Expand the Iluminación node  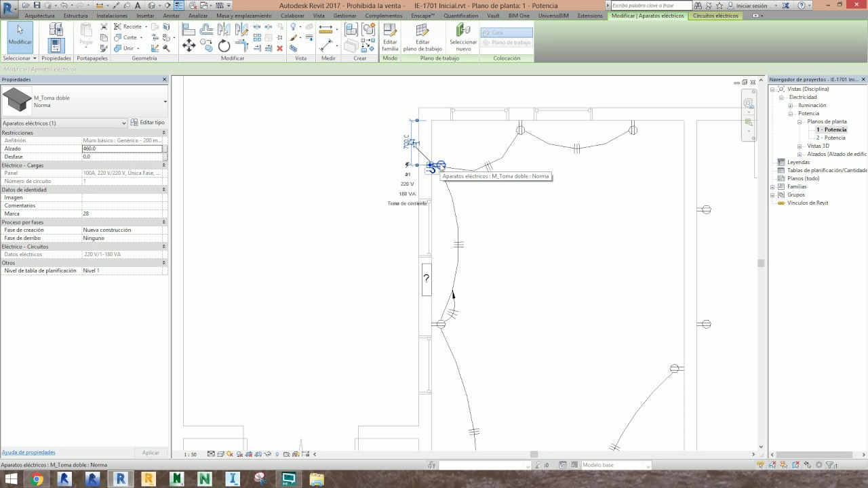(x=791, y=105)
